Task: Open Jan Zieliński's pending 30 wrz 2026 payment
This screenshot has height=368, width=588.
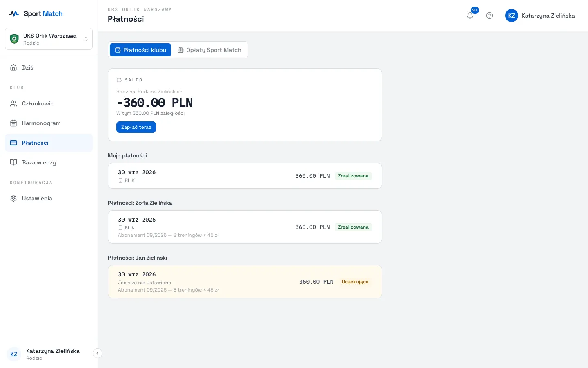Action: (x=245, y=282)
